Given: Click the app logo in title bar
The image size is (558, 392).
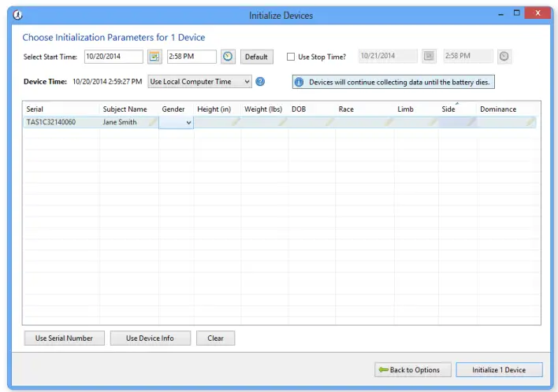Looking at the screenshot, I should (17, 15).
